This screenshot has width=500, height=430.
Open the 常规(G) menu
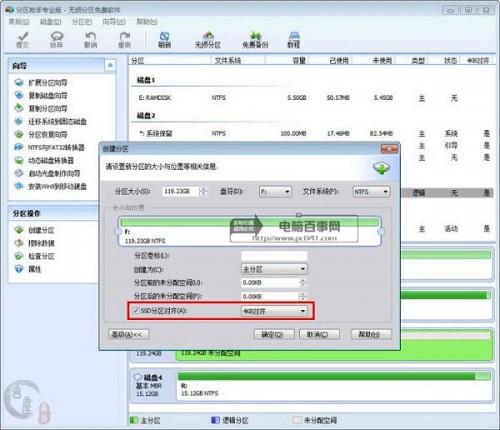19,22
